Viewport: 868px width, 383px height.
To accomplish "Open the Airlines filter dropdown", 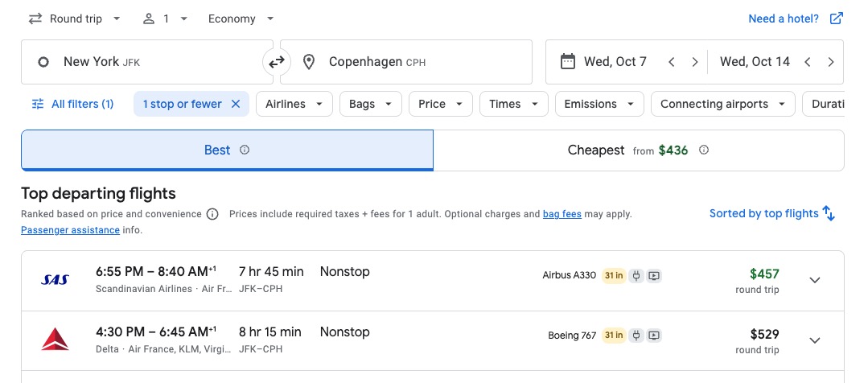I will point(294,104).
